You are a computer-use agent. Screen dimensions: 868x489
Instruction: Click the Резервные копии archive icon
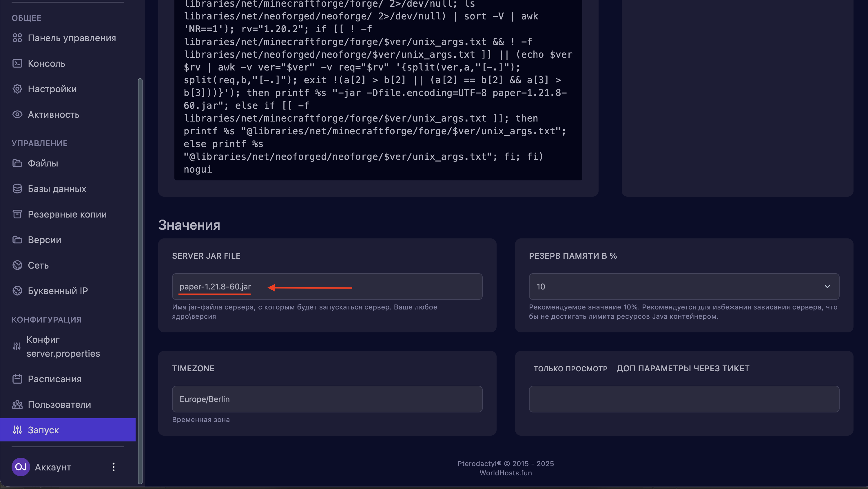point(17,214)
